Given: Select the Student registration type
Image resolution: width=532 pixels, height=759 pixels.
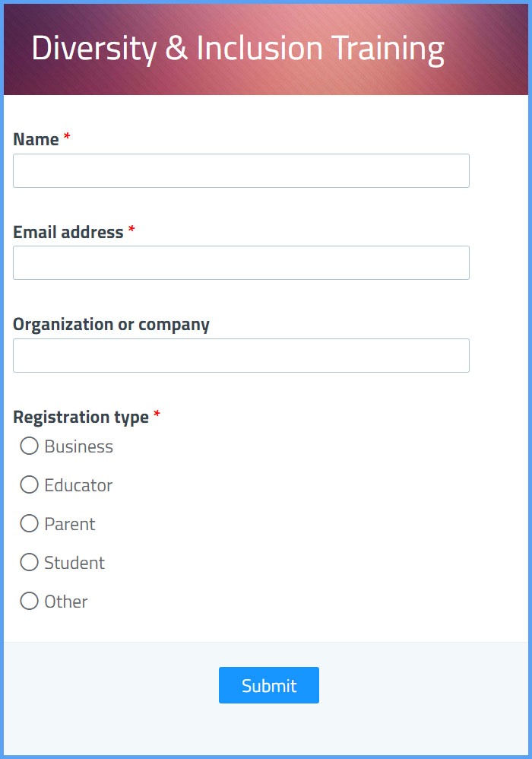Looking at the screenshot, I should (x=29, y=563).
